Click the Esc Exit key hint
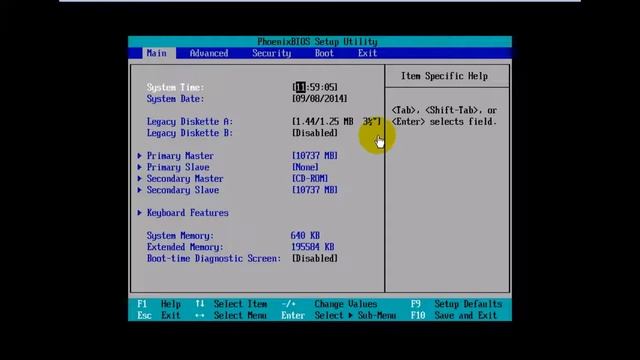The image size is (640, 360). click(159, 316)
